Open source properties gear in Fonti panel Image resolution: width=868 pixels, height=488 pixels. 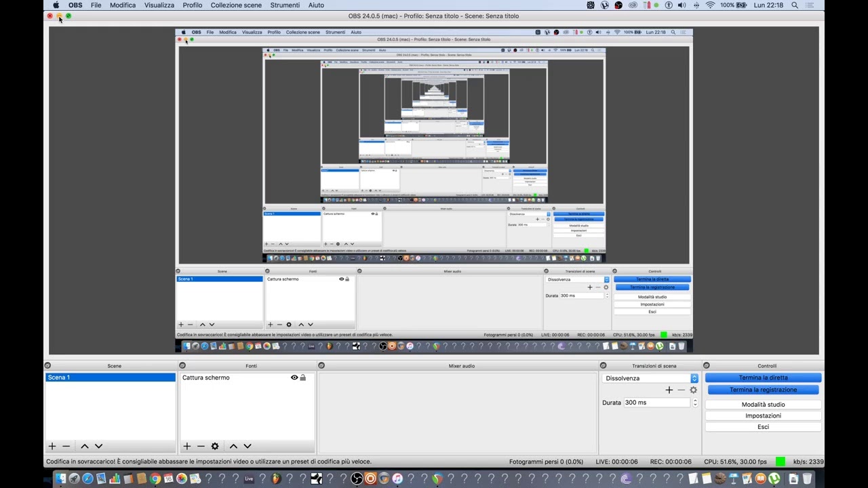pyautogui.click(x=215, y=446)
